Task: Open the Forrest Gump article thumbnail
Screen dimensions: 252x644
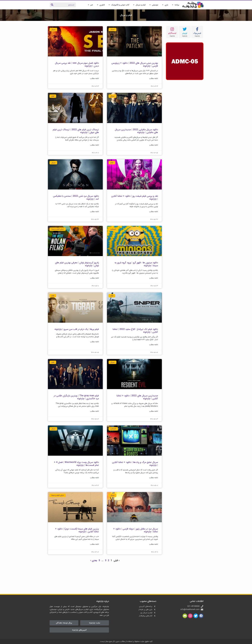Action: (x=75, y=507)
